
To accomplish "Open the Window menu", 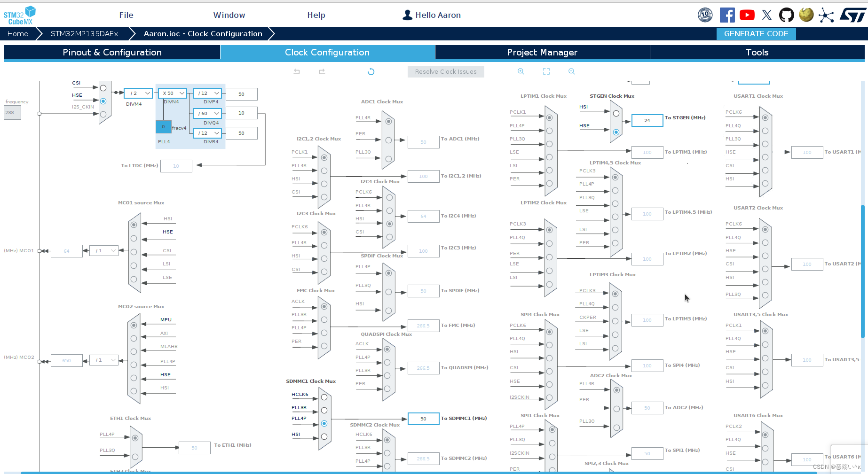I will (x=229, y=15).
